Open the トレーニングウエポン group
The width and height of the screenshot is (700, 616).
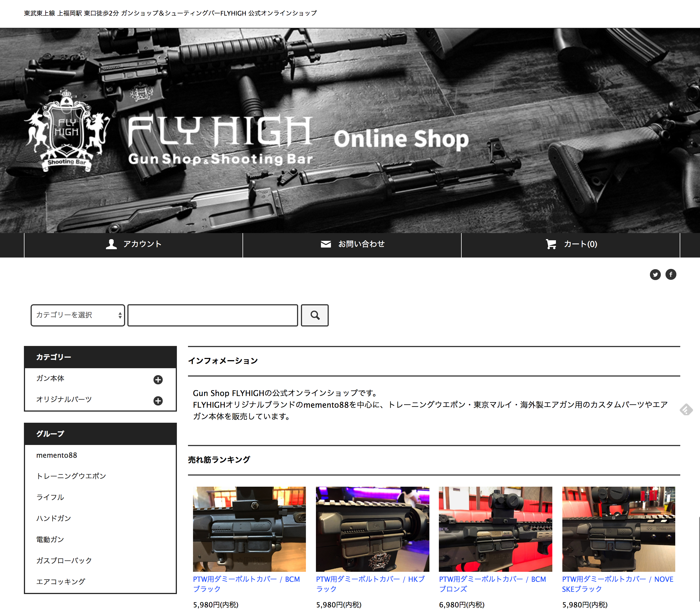71,476
